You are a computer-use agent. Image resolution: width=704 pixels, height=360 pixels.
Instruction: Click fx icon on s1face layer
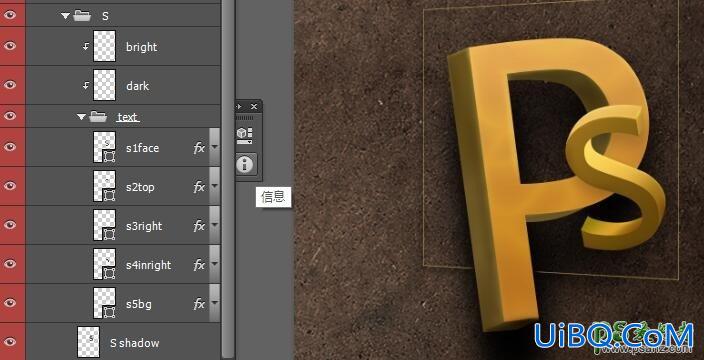point(199,148)
